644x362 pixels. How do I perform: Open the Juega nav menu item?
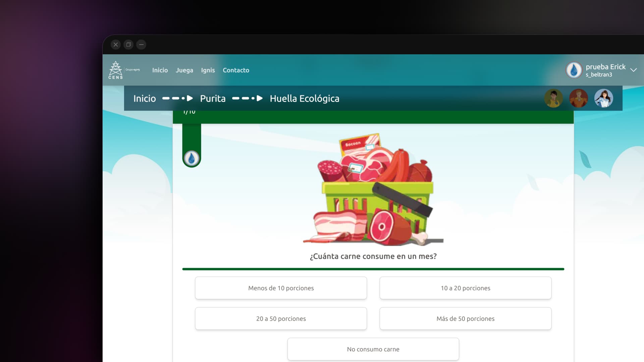pos(184,70)
